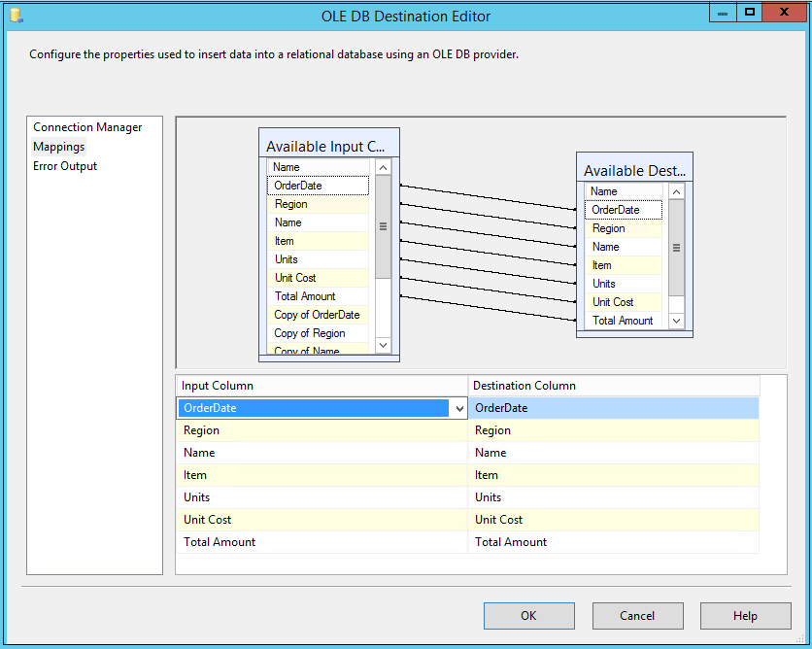Viewport: 812px width, 649px height.
Task: Click up arrow of Available Destination Columns scrollbar
Action: [x=676, y=191]
